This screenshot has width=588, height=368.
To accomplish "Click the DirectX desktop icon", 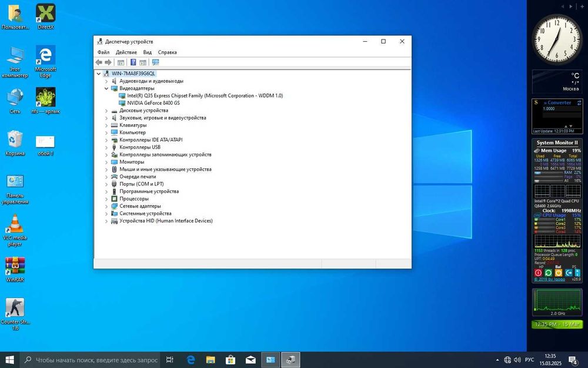I will click(x=46, y=13).
